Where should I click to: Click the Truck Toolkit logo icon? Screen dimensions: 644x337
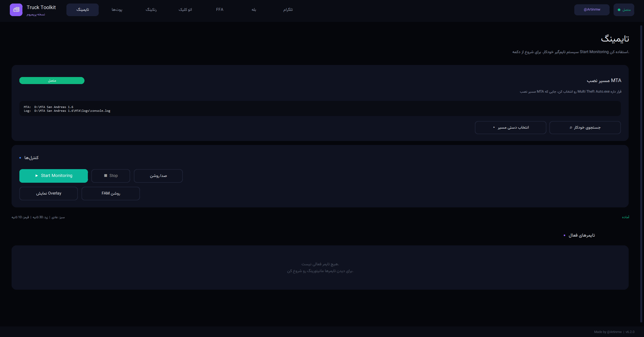tap(16, 10)
